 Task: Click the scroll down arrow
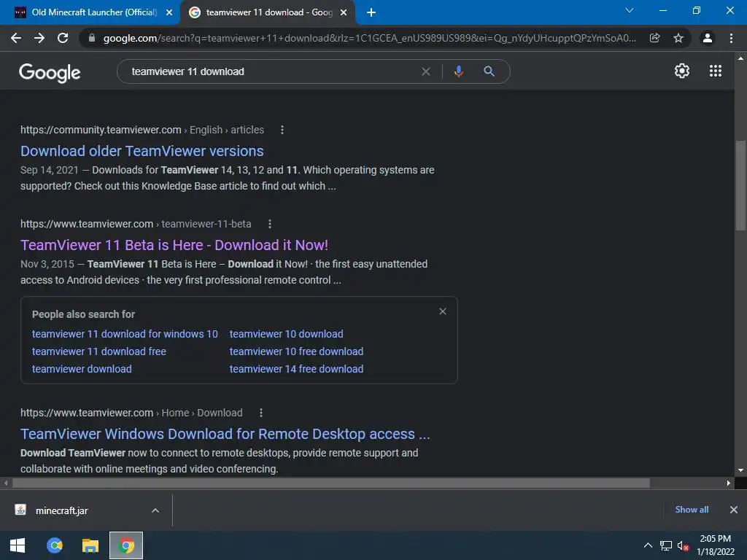pyautogui.click(x=740, y=470)
